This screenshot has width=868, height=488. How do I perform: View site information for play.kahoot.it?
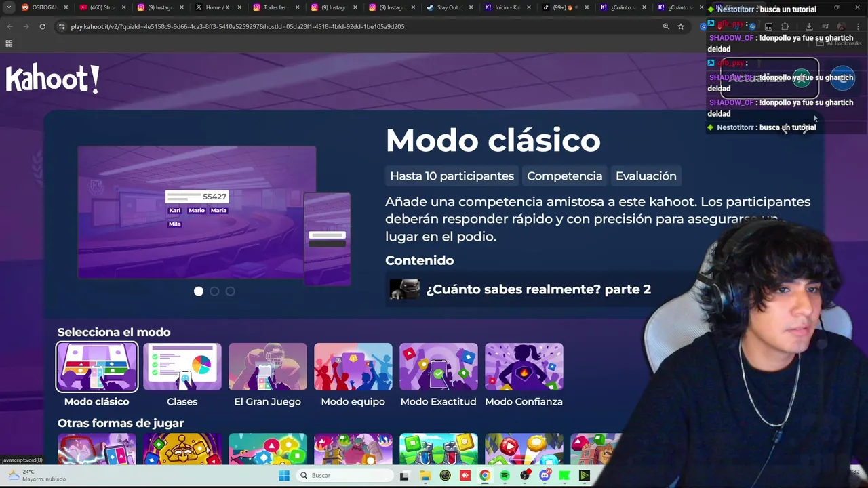tap(62, 26)
